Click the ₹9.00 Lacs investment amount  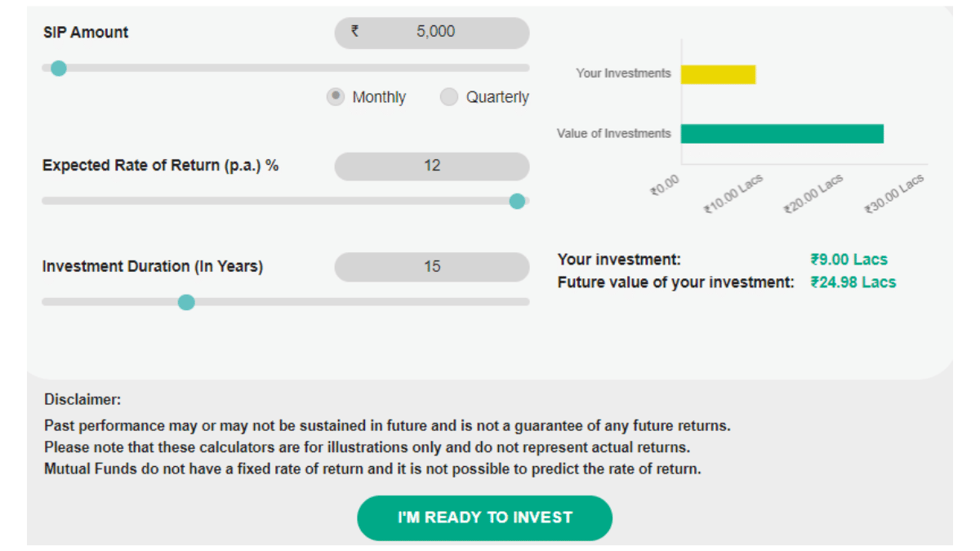click(849, 260)
